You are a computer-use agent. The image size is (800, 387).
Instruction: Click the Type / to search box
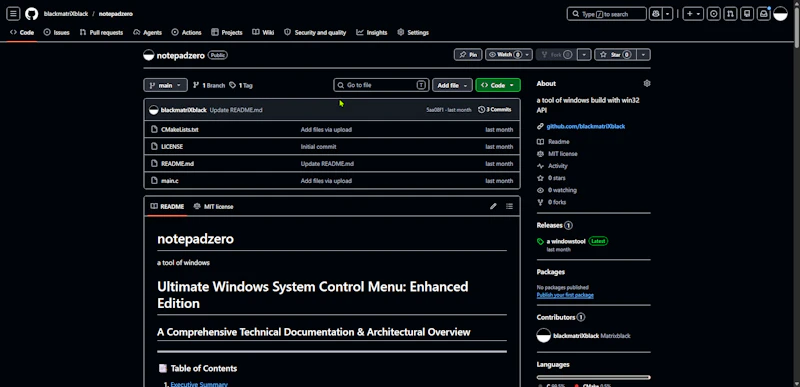(x=606, y=14)
